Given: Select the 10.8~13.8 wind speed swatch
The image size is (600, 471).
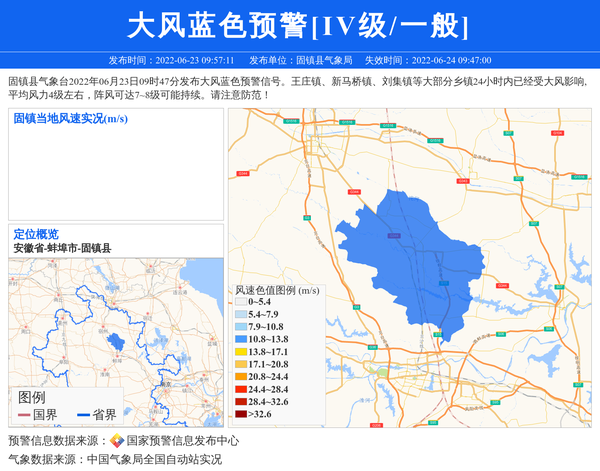Looking at the screenshot, I should 240,340.
